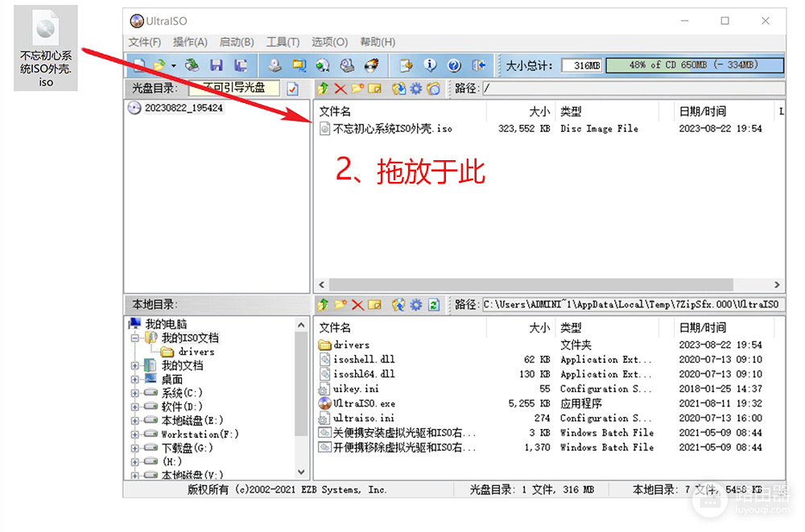
Task: Collapse the 我的ISO文档 tree node
Action: 135,338
